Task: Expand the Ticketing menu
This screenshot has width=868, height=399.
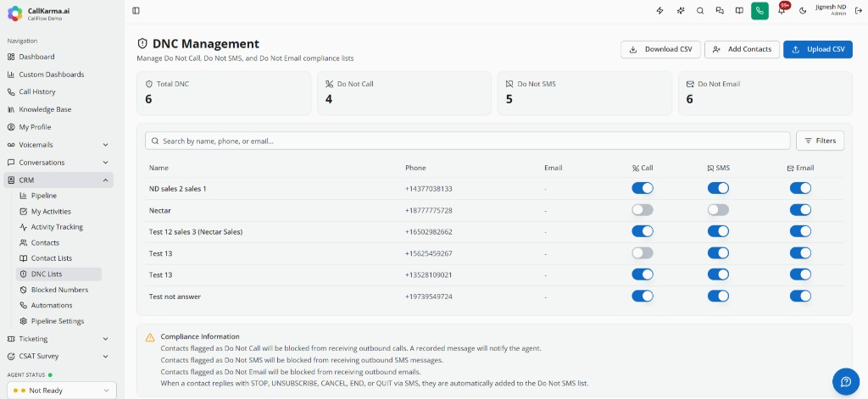Action: [58, 339]
